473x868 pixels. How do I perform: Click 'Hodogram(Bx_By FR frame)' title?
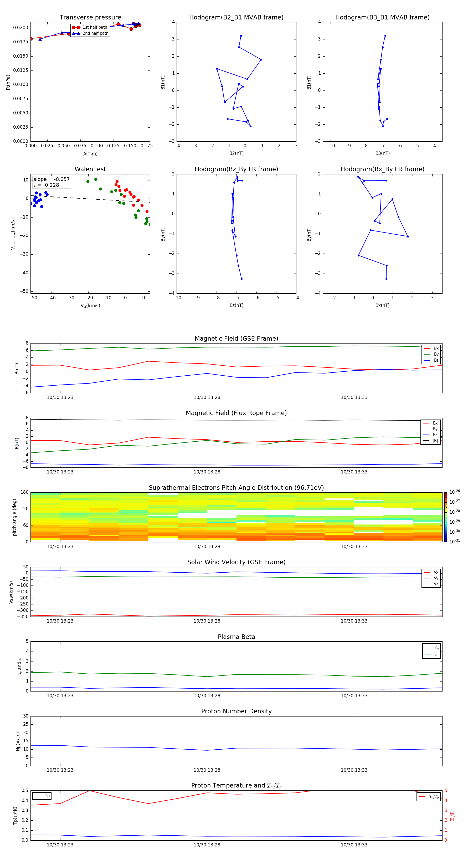[x=382, y=169]
